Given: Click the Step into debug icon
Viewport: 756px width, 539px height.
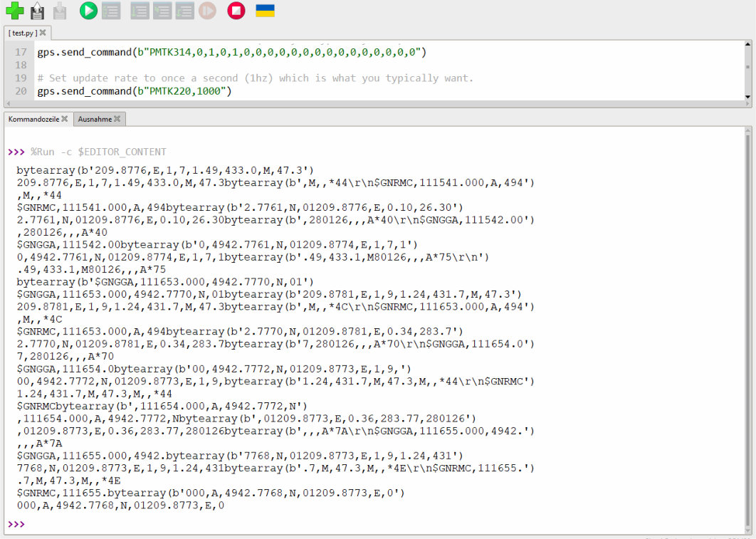Looking at the screenshot, I should tap(162, 11).
